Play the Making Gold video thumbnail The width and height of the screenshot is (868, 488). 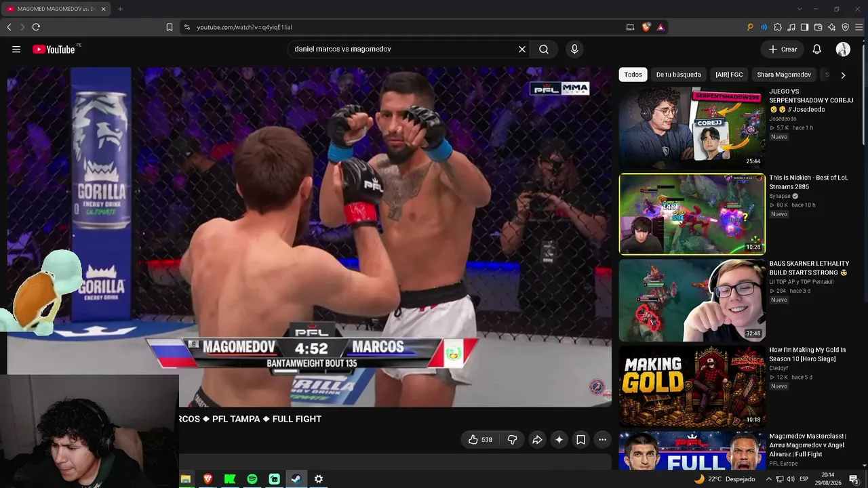[x=692, y=386]
